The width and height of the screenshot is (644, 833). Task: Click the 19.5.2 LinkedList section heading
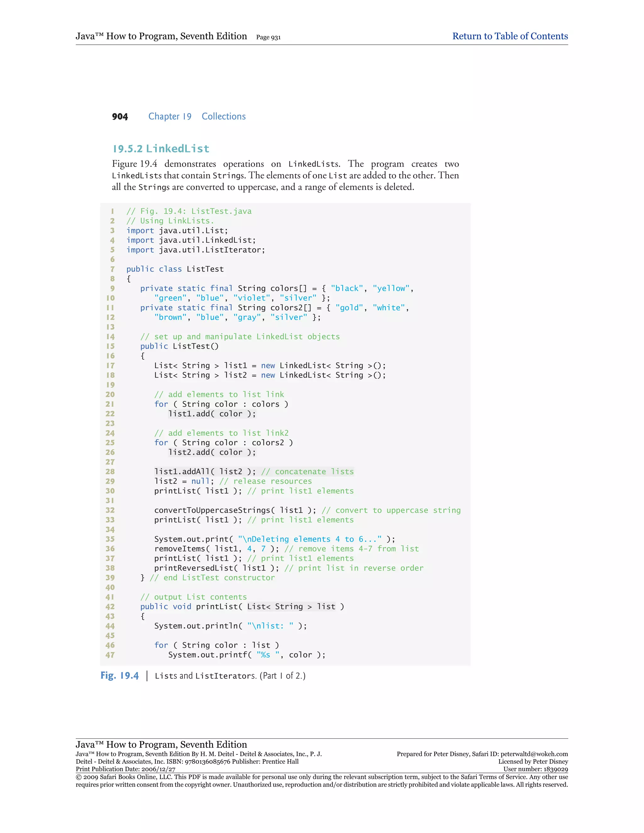[x=161, y=149]
